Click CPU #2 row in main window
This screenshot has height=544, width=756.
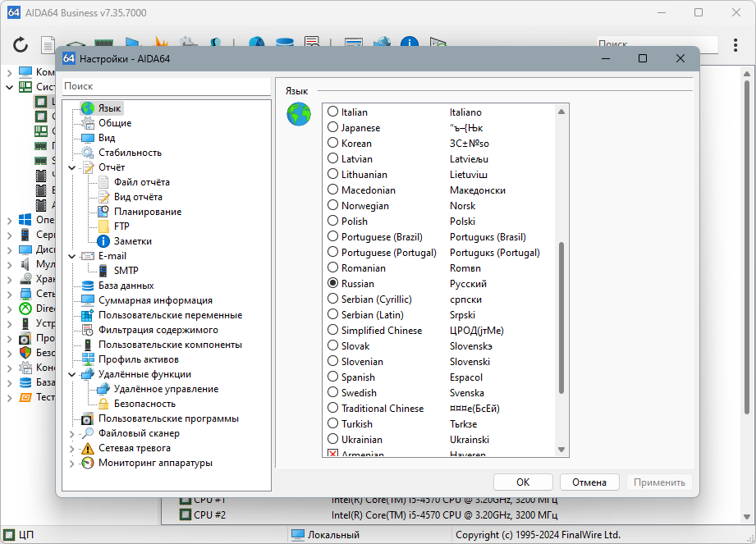369,515
